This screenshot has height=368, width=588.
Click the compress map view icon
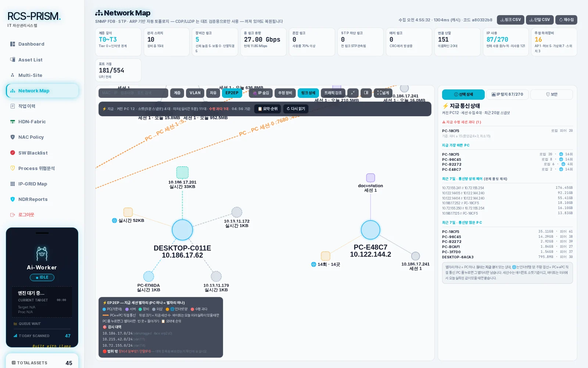(353, 93)
